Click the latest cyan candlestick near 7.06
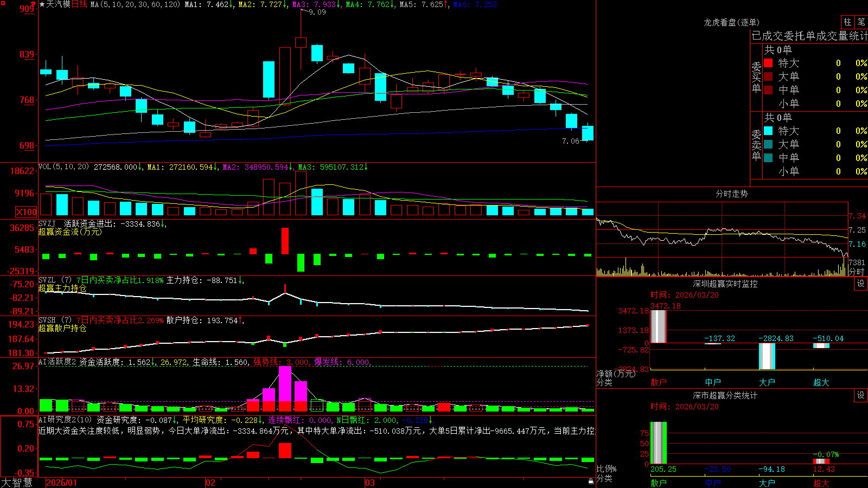868x488 pixels. 588,133
